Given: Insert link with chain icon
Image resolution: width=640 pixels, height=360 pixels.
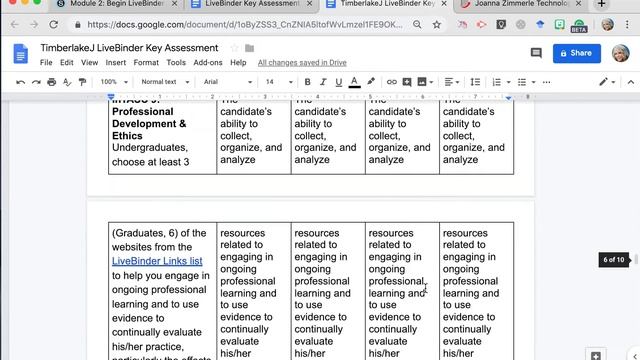Looking at the screenshot, I should [x=391, y=82].
